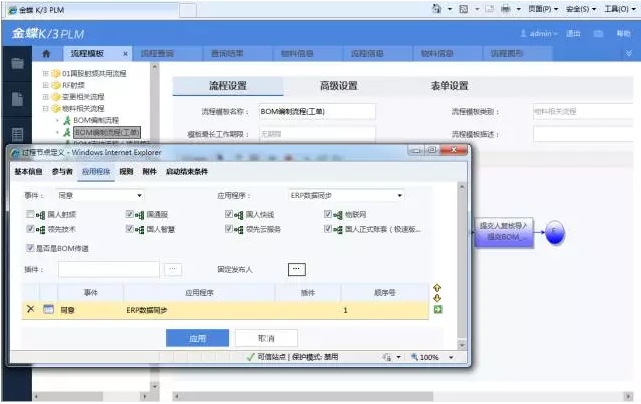Screen dimensions: 641x404
Task: Click the blue end circle node in the flow diagram
Action: [x=555, y=232]
